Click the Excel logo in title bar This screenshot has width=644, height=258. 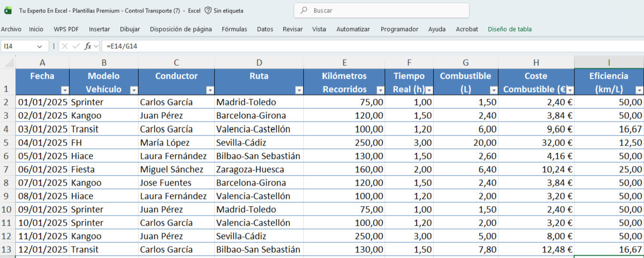click(8, 10)
